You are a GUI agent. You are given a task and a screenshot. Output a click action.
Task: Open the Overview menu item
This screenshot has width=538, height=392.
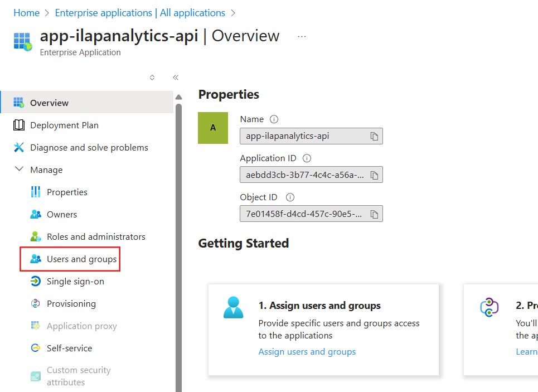[x=87, y=102]
